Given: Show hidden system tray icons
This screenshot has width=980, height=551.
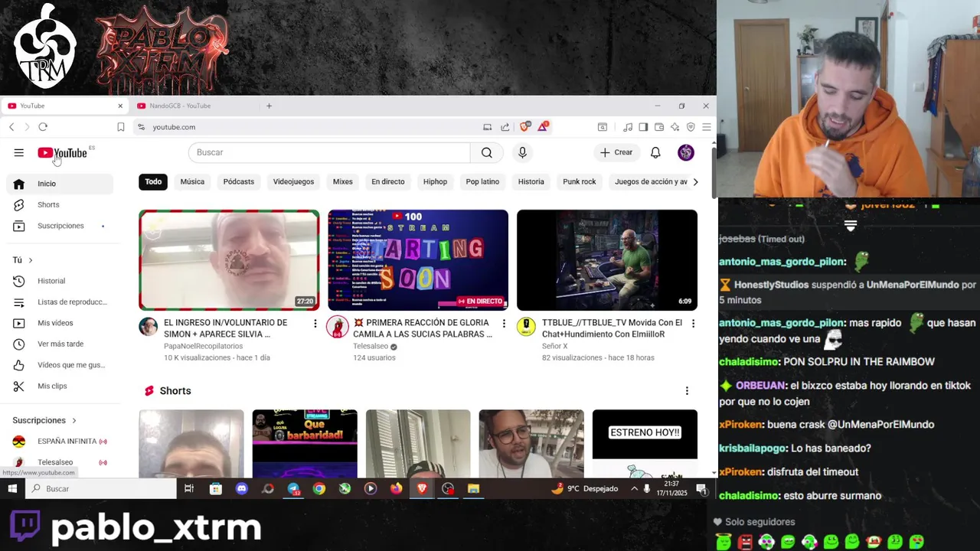Looking at the screenshot, I should tap(634, 488).
